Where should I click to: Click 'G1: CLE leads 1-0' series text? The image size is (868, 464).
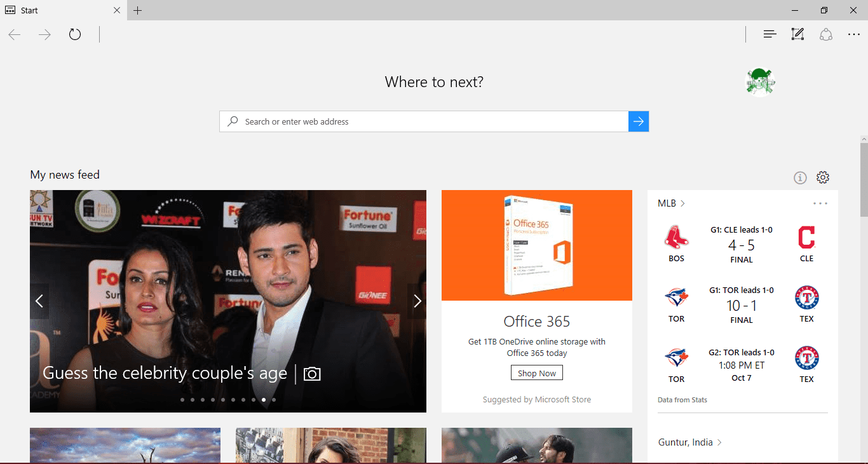(x=742, y=230)
